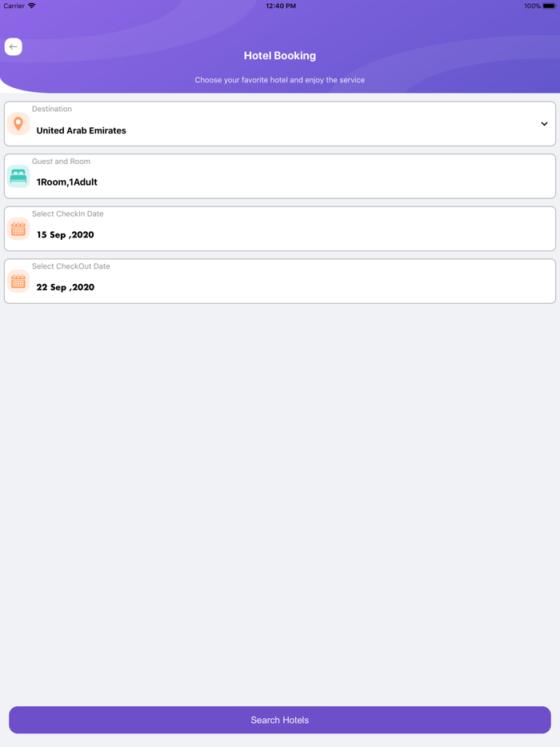
Task: Tap the Hotel Booking title
Action: point(280,56)
